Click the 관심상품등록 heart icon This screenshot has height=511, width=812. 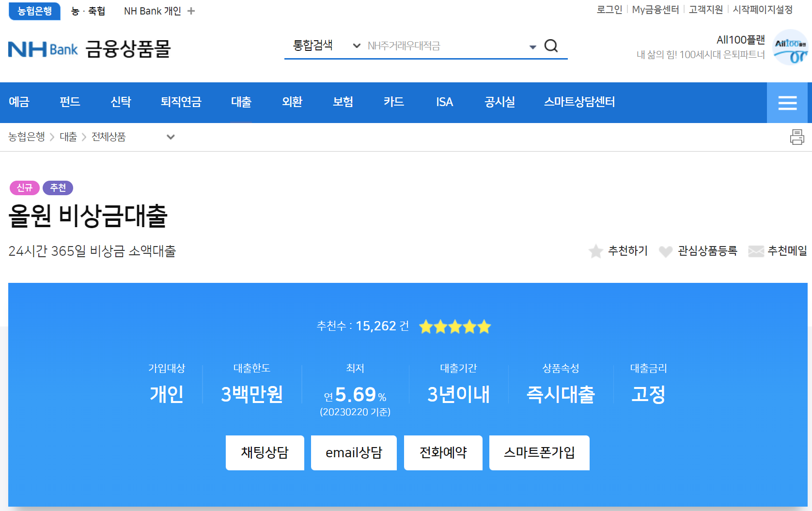[666, 251]
